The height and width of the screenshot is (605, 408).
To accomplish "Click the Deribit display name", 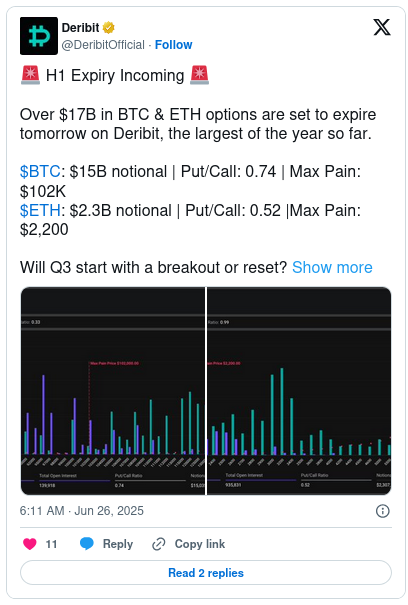I will tap(80, 28).
